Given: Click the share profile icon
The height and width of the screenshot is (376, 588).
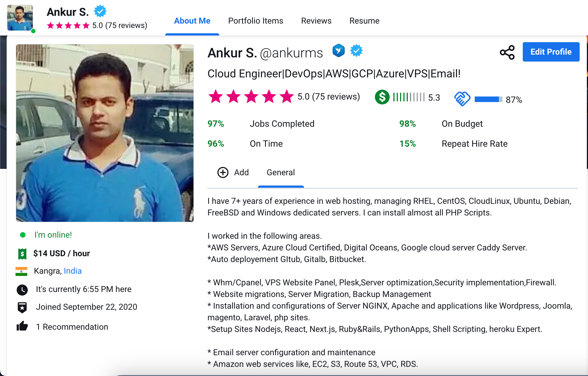Looking at the screenshot, I should coord(507,52).
